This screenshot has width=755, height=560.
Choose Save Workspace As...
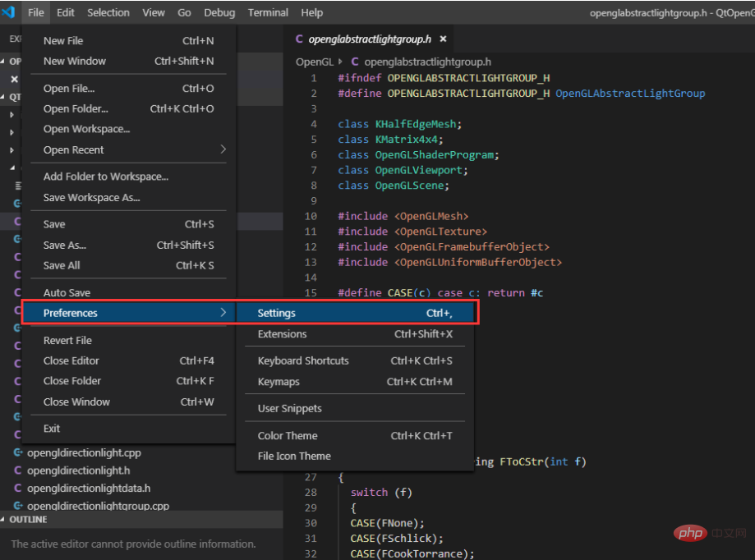(128, 198)
